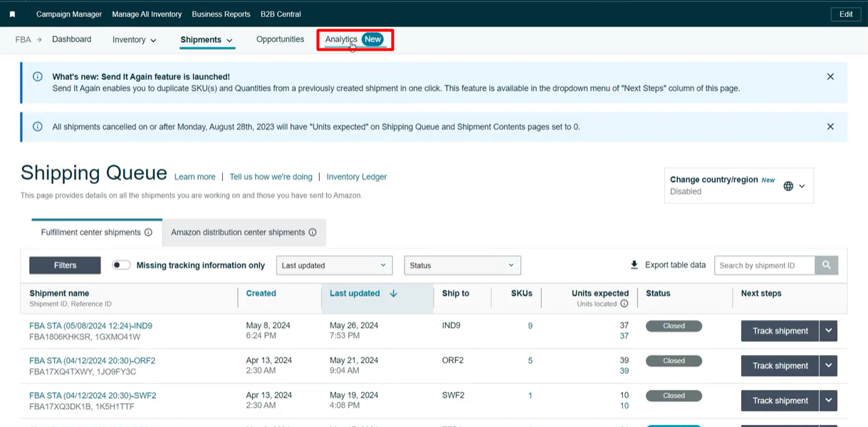Viewport: 868px width, 427px height.
Task: Click the magnifier search button
Action: (827, 265)
